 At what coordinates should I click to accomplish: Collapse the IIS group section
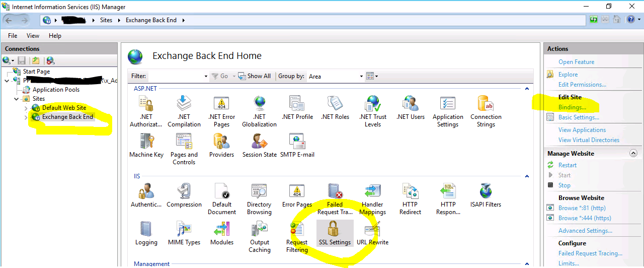[527, 177]
